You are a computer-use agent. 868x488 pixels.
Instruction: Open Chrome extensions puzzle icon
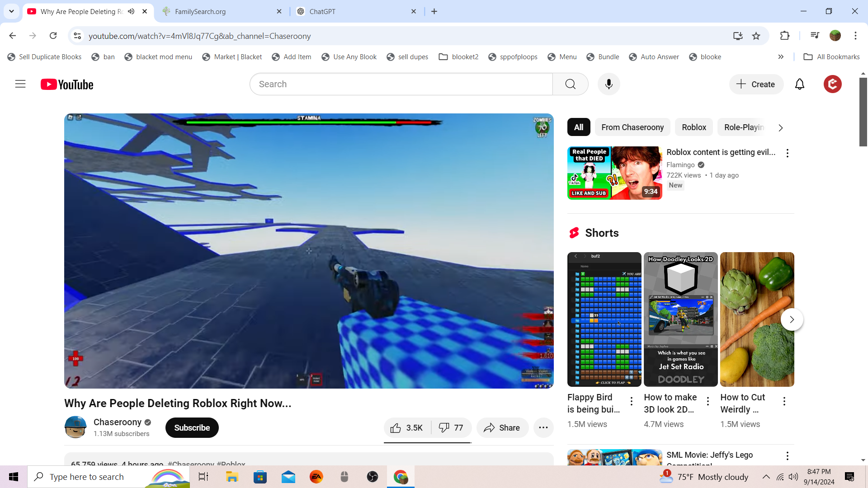784,36
